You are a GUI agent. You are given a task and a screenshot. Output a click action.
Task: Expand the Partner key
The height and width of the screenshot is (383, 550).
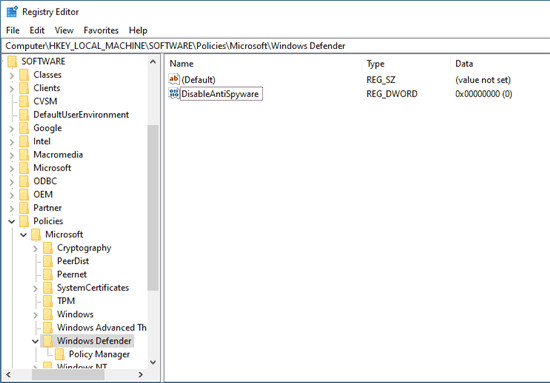[12, 209]
